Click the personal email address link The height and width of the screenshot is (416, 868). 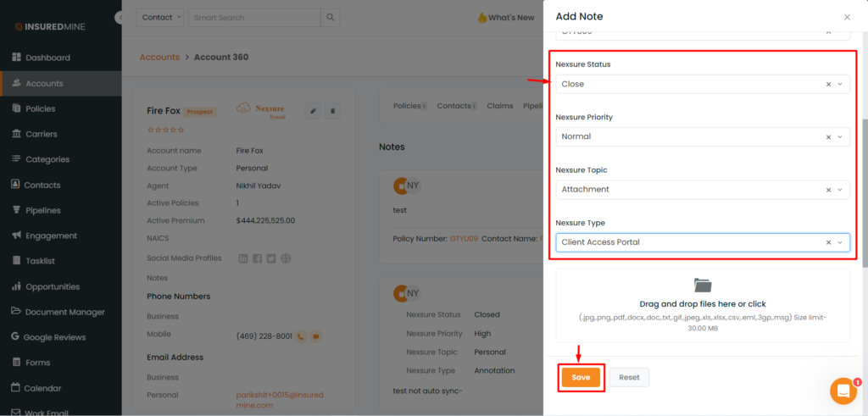click(x=280, y=400)
